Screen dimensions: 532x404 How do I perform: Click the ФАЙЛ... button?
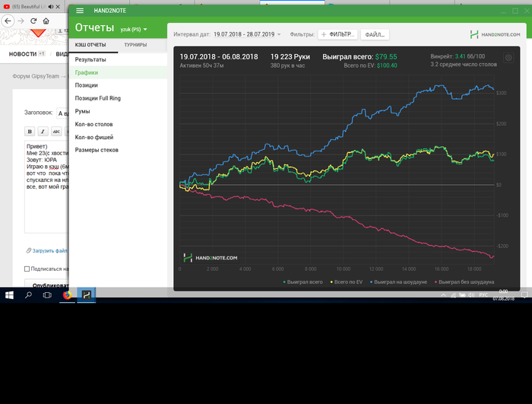point(375,34)
